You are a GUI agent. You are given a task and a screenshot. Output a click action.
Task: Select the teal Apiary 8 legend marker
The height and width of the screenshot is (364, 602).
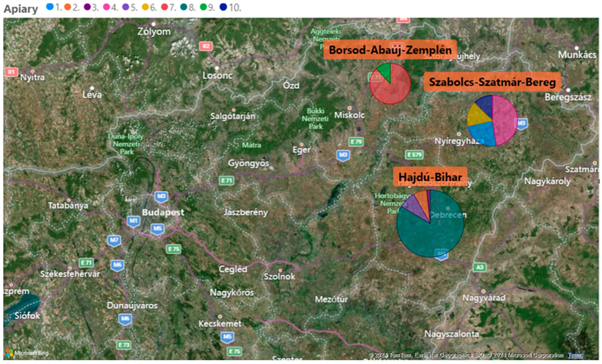[x=184, y=7]
